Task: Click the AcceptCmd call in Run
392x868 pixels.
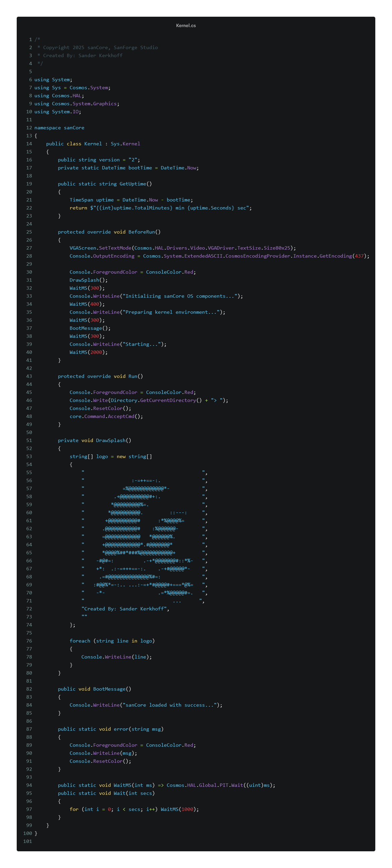Action: click(x=121, y=417)
